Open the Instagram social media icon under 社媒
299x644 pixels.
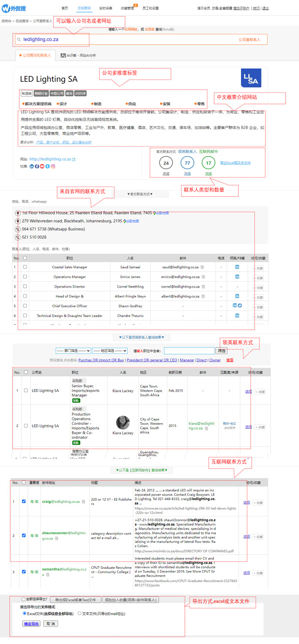click(53, 166)
